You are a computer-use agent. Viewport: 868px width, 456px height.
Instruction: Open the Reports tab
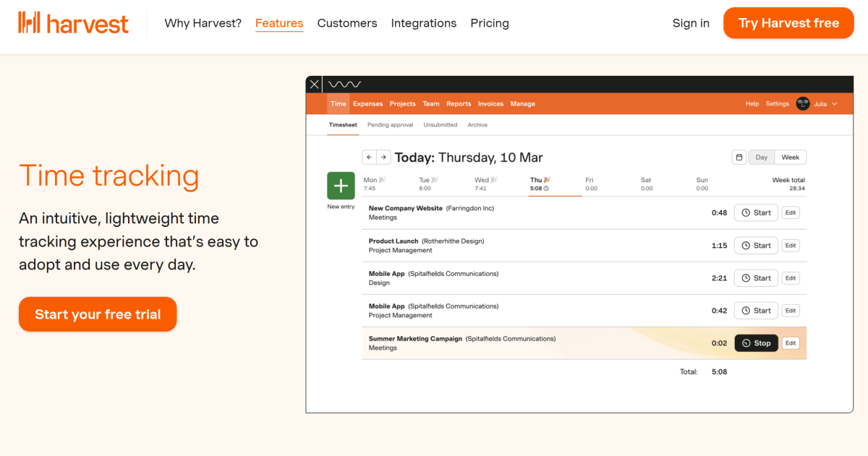coord(459,103)
